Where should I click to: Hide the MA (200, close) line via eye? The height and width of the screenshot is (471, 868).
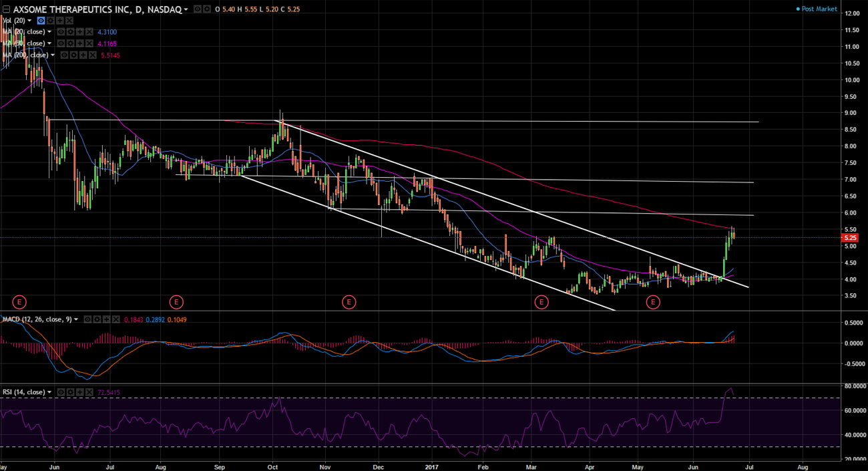coord(64,55)
